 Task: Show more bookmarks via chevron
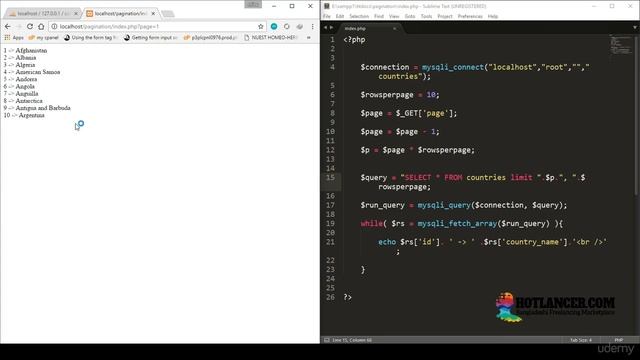(x=309, y=38)
